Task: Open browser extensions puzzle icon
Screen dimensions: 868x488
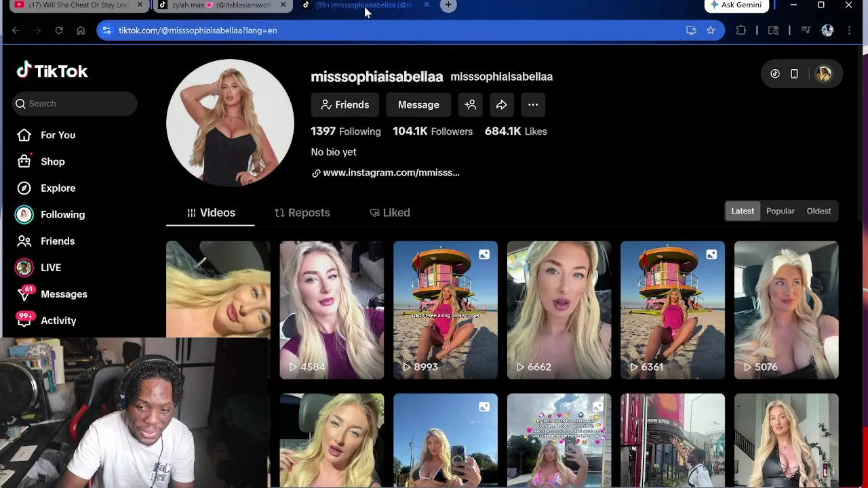Action: [x=741, y=30]
